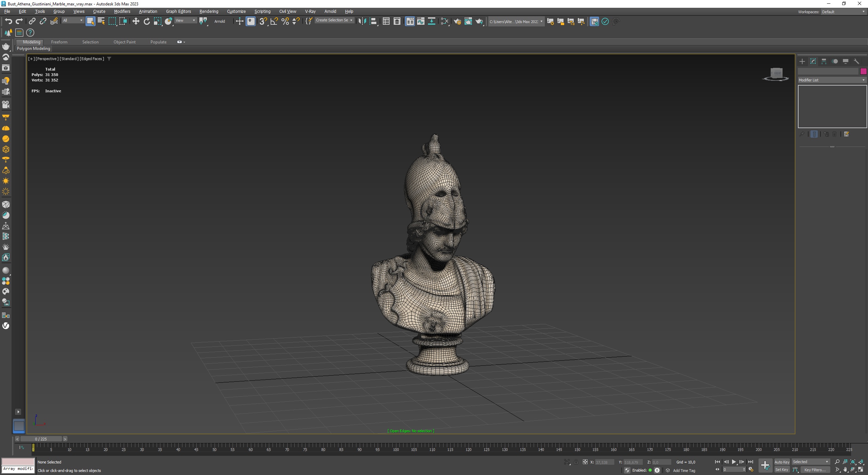
Task: Open the key mode Selected dropdown
Action: click(810, 462)
